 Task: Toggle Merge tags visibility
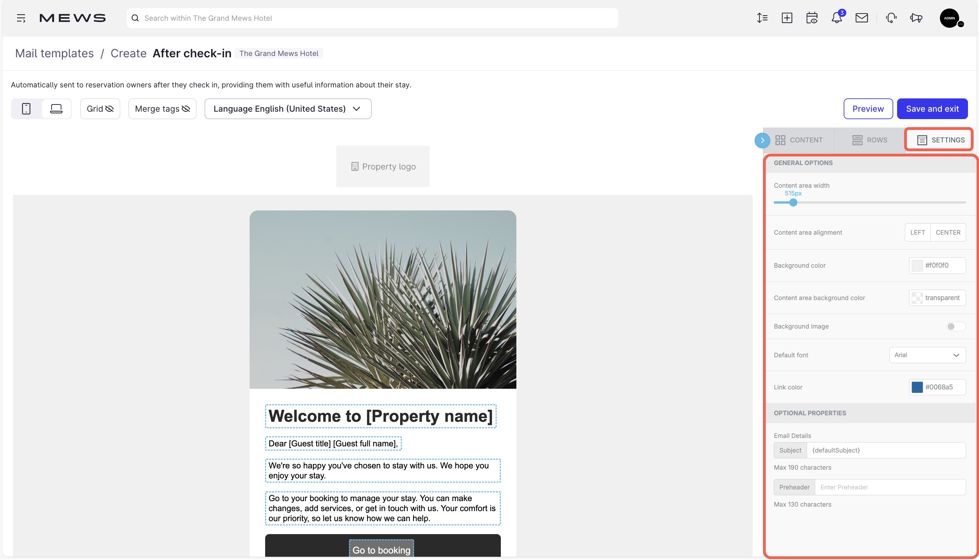(162, 109)
